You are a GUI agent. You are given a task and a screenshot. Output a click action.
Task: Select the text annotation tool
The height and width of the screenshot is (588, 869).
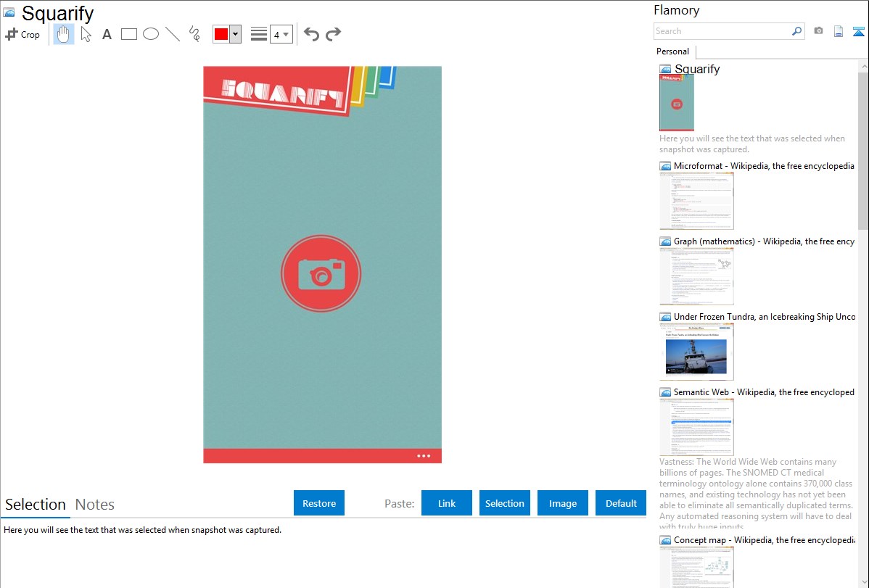(107, 34)
